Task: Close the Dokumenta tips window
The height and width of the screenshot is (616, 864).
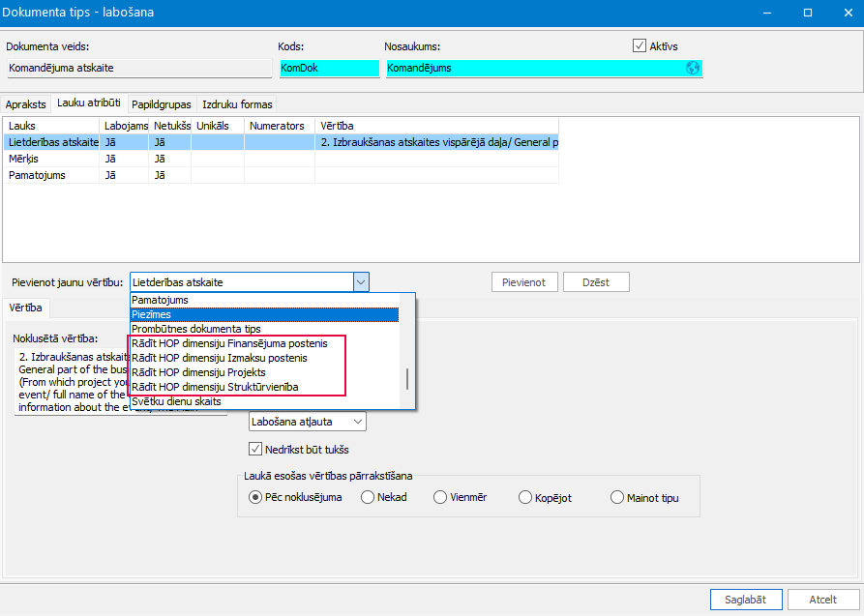Action: [848, 13]
